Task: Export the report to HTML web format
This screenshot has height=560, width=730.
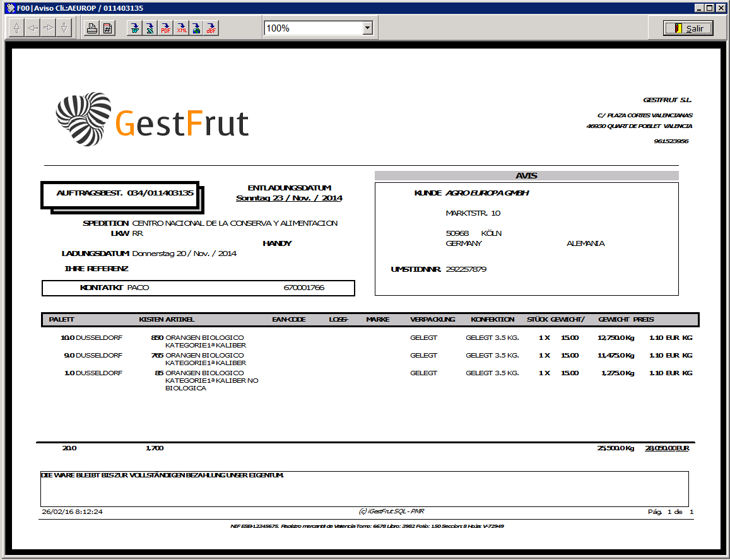Action: click(196, 28)
